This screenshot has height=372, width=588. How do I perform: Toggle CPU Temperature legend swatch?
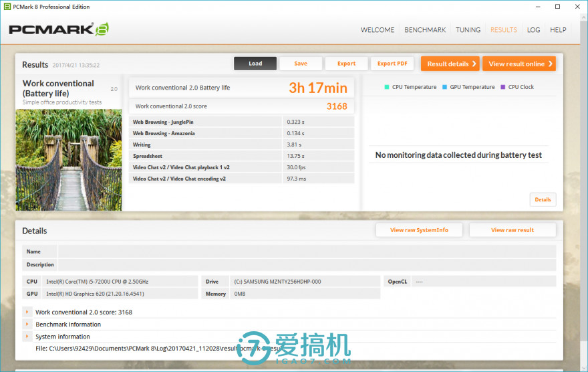387,87
